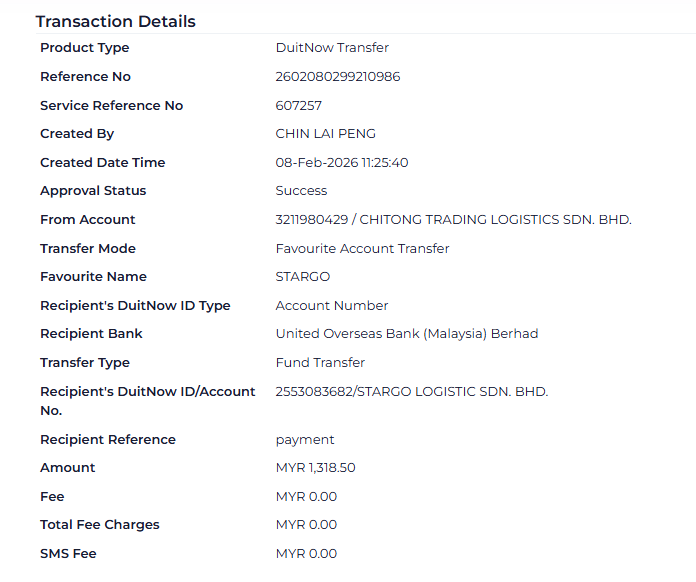The width and height of the screenshot is (696, 582).
Task: Click the DuitNow Transfer product type value
Action: pos(332,48)
